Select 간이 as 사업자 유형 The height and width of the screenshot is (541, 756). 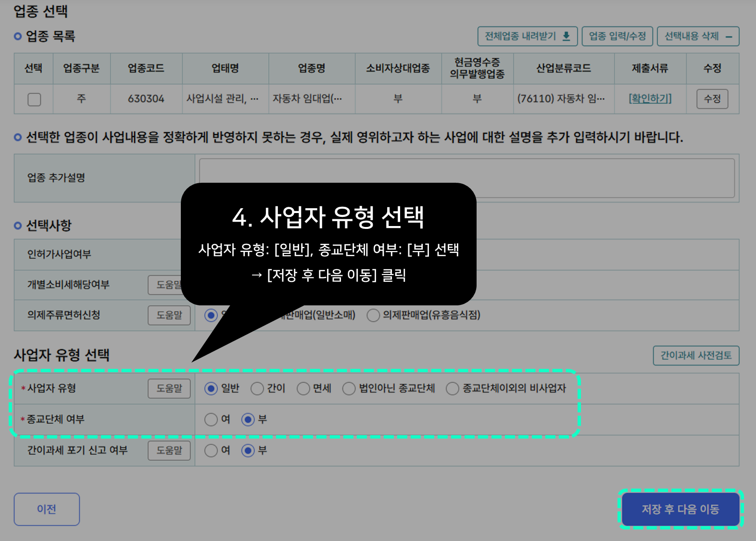pos(257,389)
